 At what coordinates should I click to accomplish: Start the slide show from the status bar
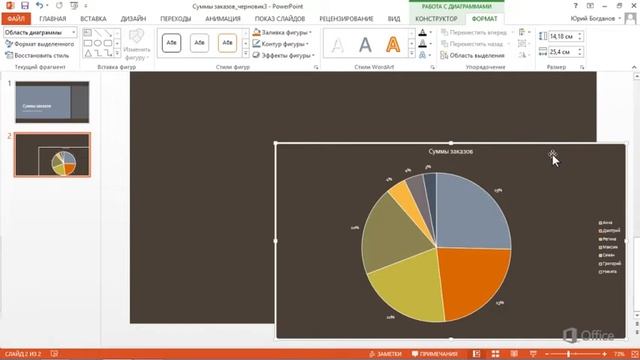coord(533,354)
